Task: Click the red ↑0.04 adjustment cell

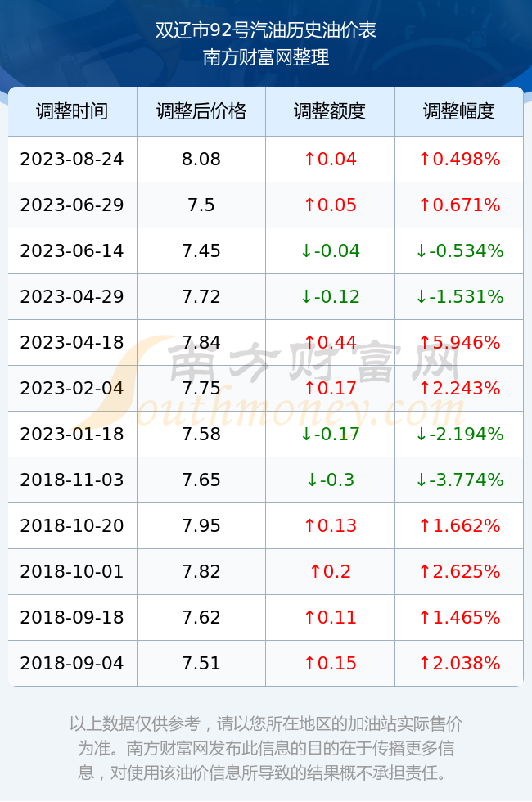Action: click(330, 159)
